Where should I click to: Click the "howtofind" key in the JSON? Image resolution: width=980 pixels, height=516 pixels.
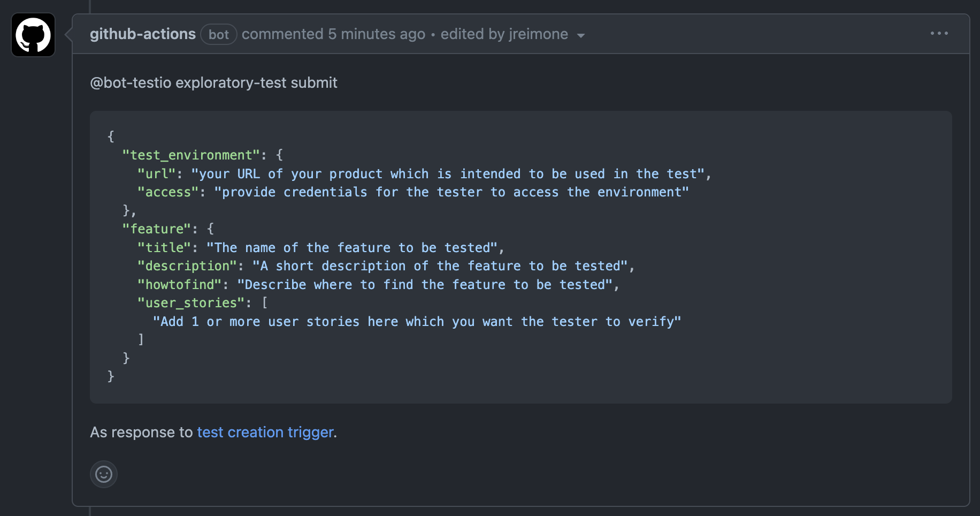tap(179, 285)
